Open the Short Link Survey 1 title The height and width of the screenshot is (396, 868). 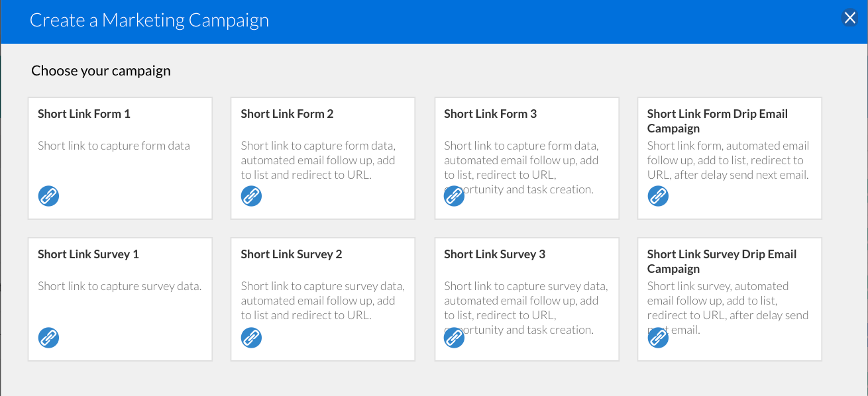point(88,254)
